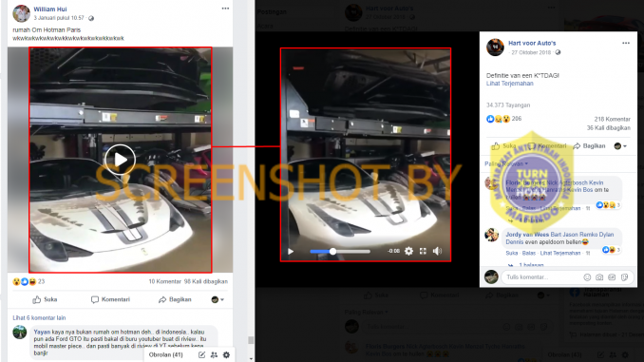The image size is (644, 362).
Task: Adjust the video progress slider
Action: pos(340,251)
